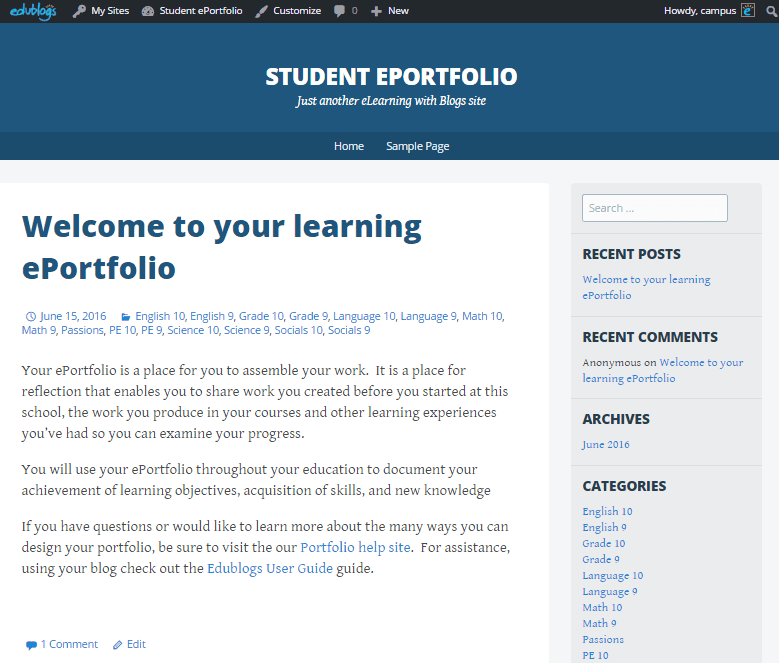The width and height of the screenshot is (779, 663).
Task: Click the Edit post link
Action: pos(136,644)
